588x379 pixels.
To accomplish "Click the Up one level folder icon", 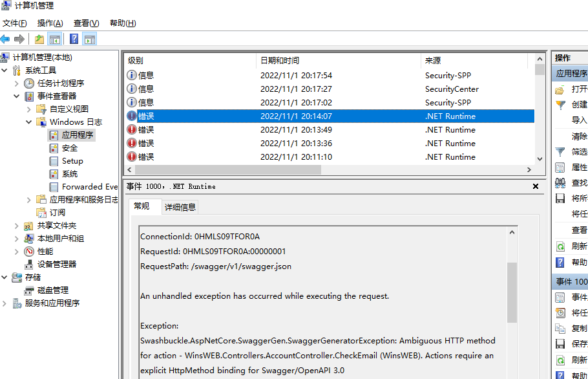I will pos(40,39).
